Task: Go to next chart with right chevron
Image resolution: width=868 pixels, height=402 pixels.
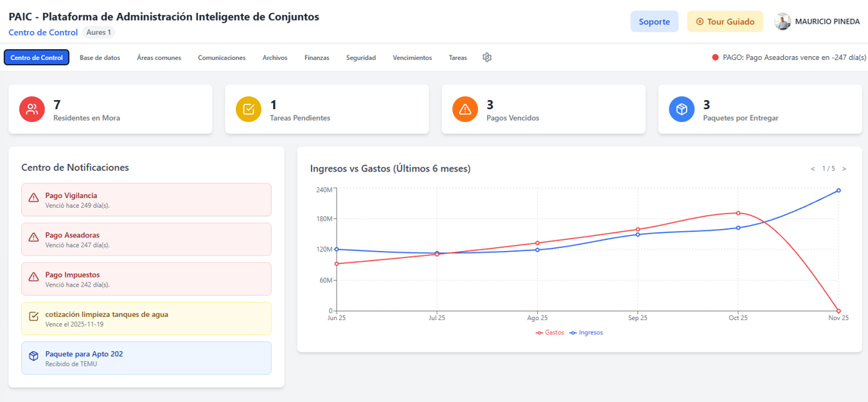Action: 844,169
